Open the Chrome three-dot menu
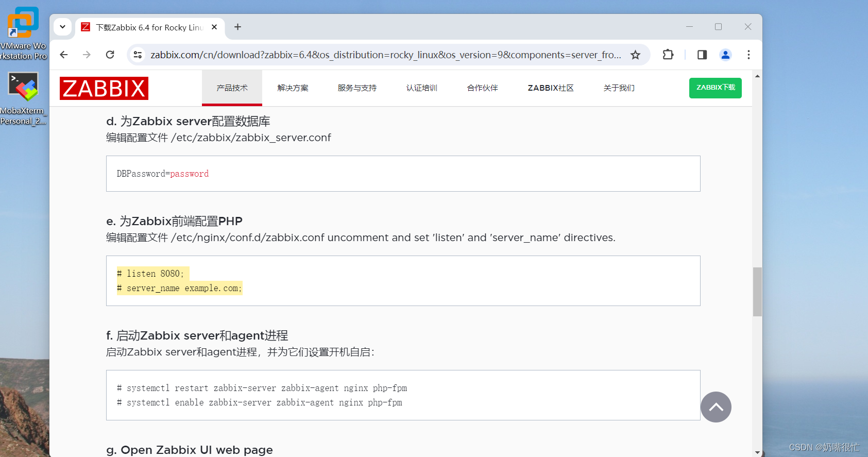The width and height of the screenshot is (868, 457). [x=748, y=55]
